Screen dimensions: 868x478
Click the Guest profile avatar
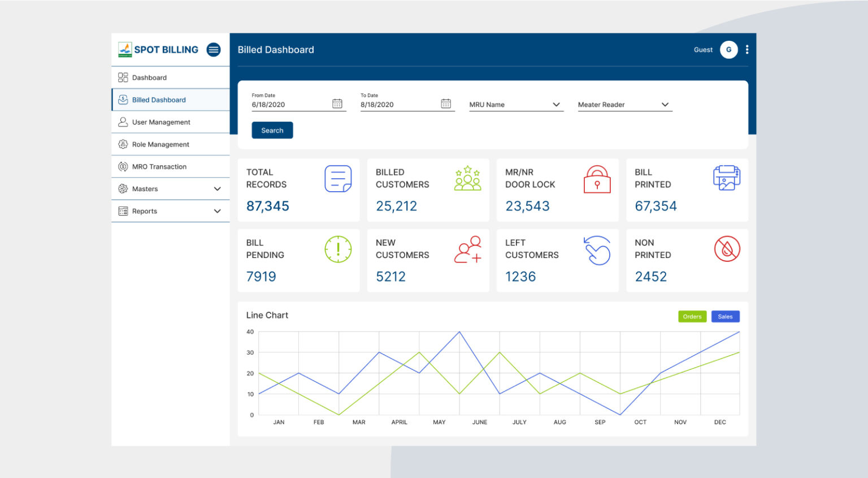point(729,50)
